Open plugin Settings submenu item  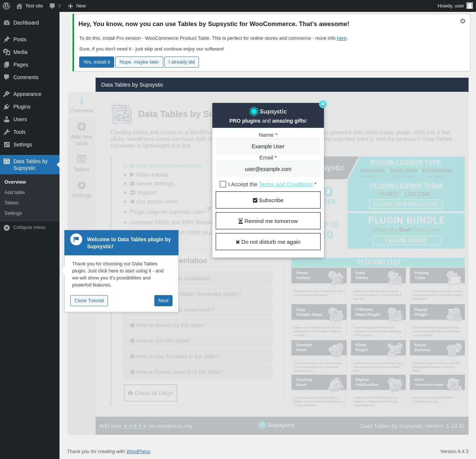tap(30, 213)
